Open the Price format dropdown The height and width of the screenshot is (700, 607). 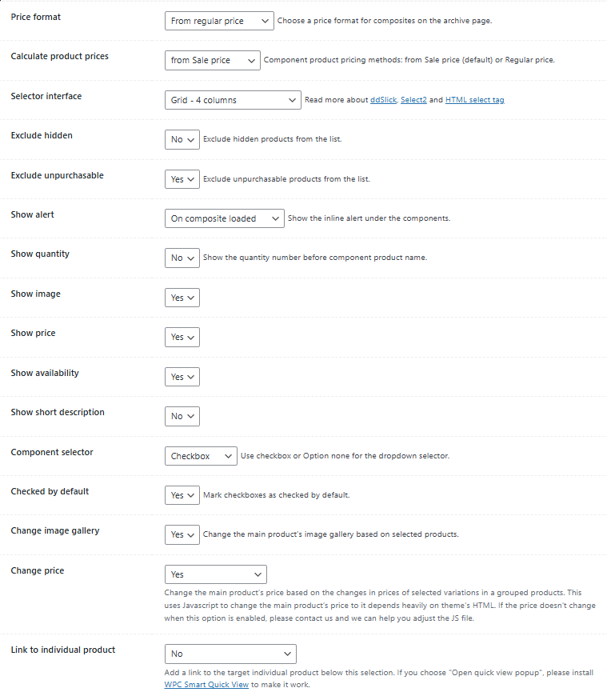click(219, 21)
